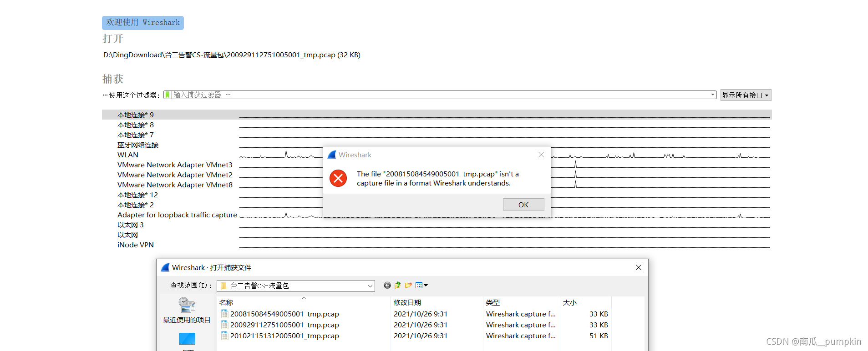Create a new folder in file dialog

[x=408, y=286]
